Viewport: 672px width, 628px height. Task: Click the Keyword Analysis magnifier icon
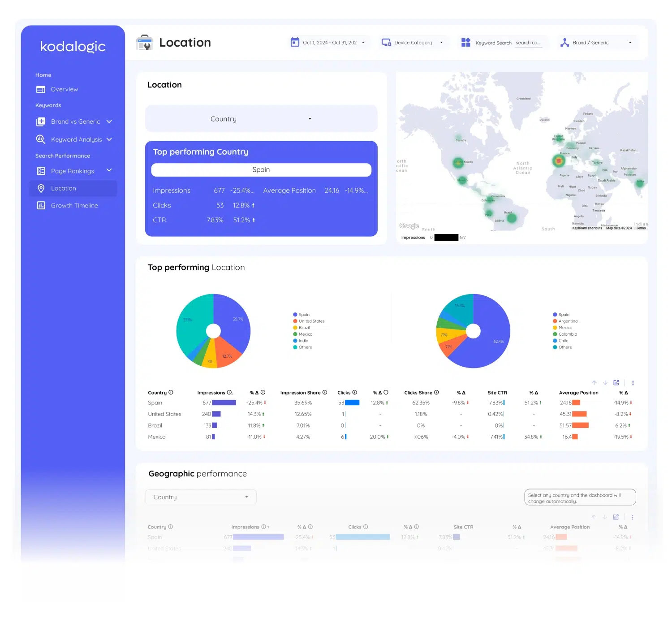tap(41, 139)
